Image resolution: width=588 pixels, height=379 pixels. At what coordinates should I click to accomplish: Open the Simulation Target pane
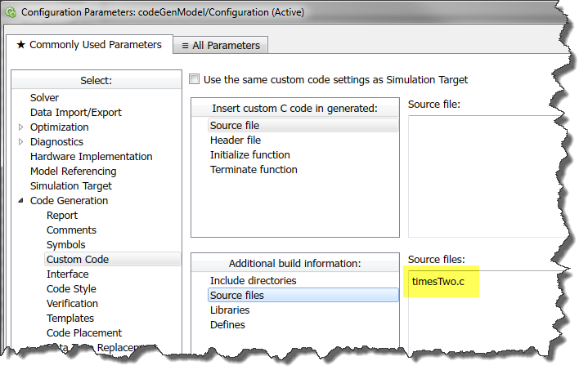coord(70,186)
